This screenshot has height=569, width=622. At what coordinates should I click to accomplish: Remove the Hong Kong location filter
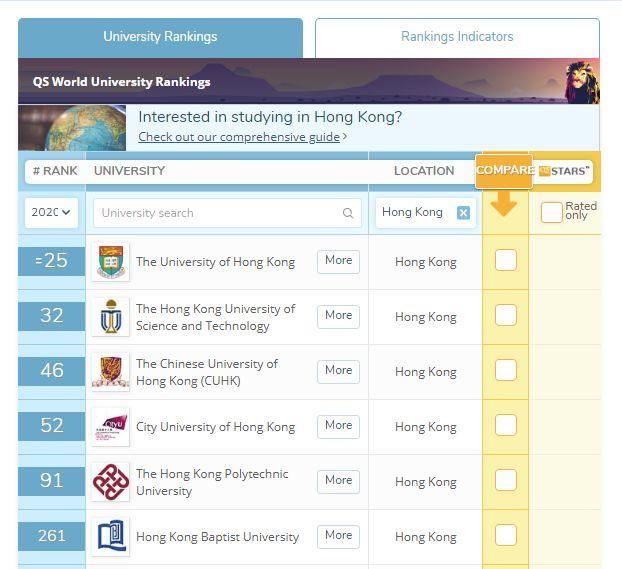point(463,213)
